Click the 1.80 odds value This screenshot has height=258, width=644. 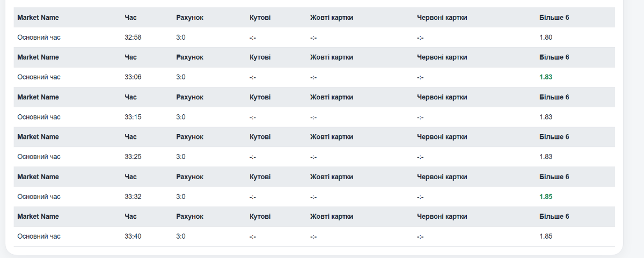(x=546, y=38)
